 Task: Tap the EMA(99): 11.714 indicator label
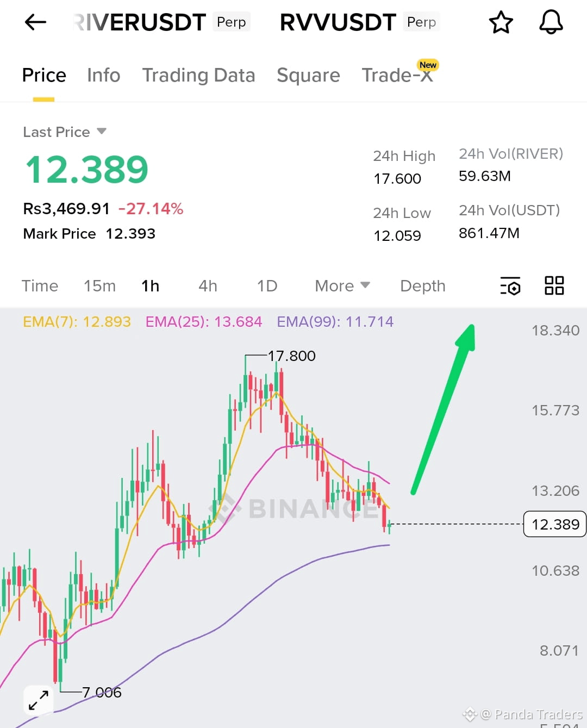pos(335,321)
